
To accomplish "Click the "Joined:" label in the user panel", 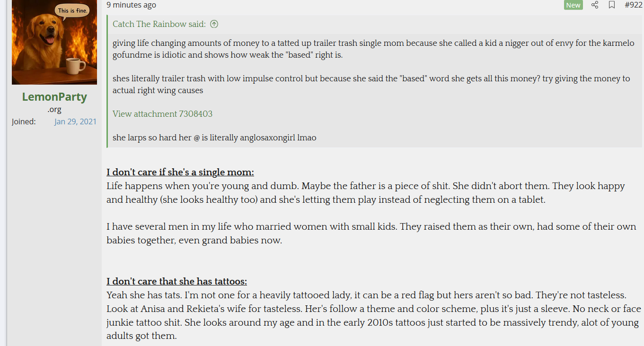I will pos(24,121).
